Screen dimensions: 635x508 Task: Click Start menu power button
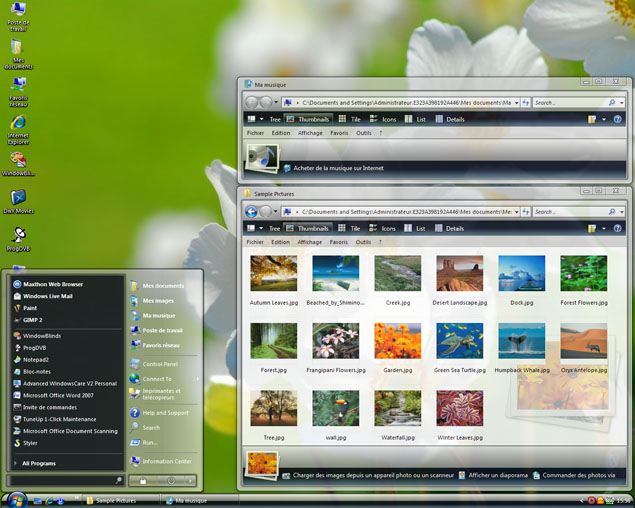click(x=171, y=481)
